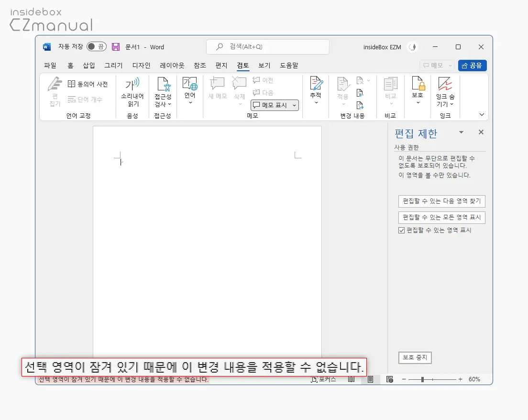Switch to web layout view icon

pyautogui.click(x=390, y=379)
